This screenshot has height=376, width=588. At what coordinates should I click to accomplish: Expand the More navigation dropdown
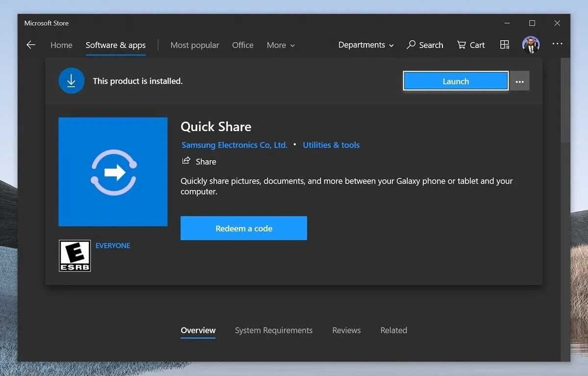pos(280,45)
